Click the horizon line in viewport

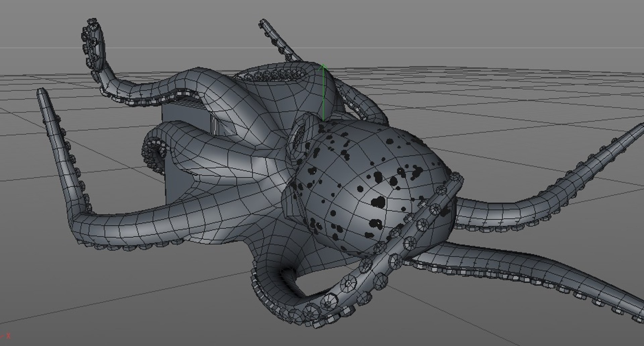(322, 48)
